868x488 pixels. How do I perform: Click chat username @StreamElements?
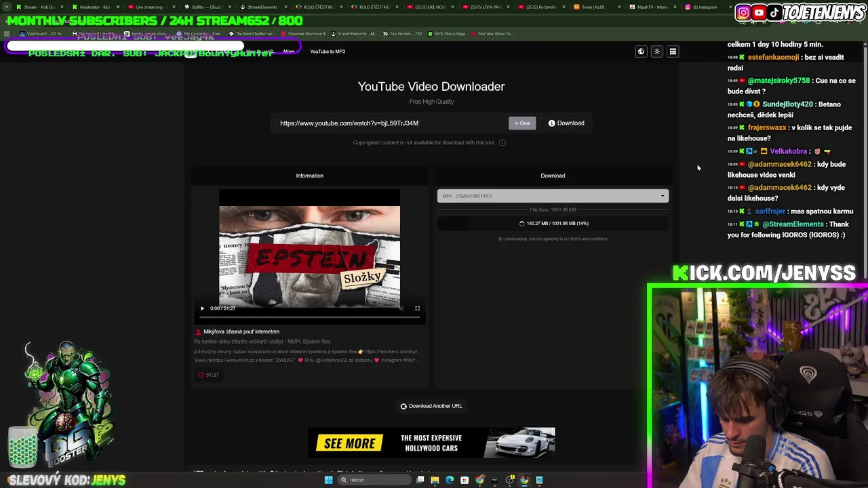pos(793,224)
